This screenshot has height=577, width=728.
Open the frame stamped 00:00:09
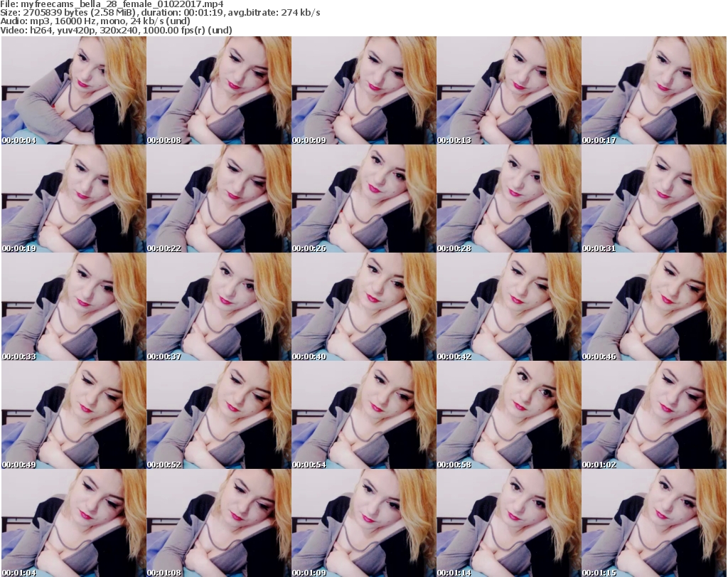[364, 90]
